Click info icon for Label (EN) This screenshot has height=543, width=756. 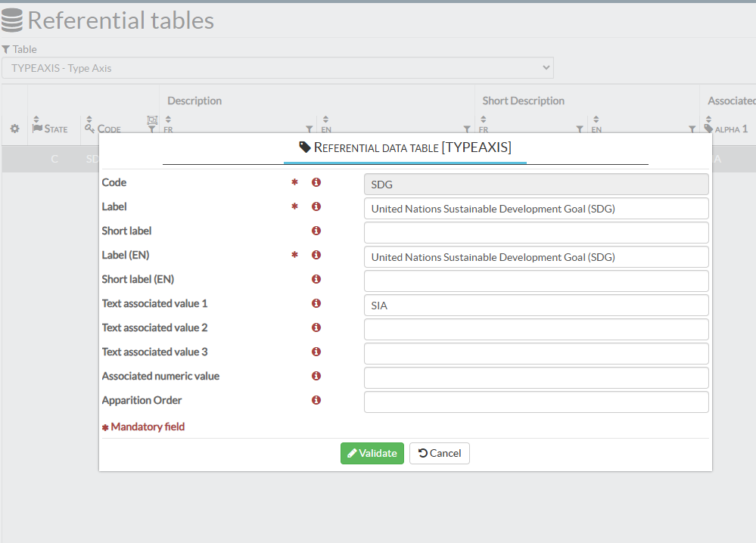[x=316, y=255]
